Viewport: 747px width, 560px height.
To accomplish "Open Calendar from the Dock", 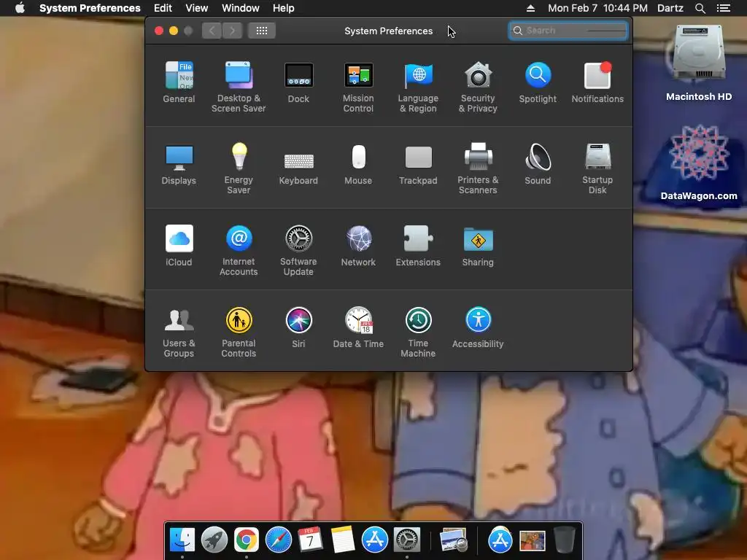I will tap(310, 540).
